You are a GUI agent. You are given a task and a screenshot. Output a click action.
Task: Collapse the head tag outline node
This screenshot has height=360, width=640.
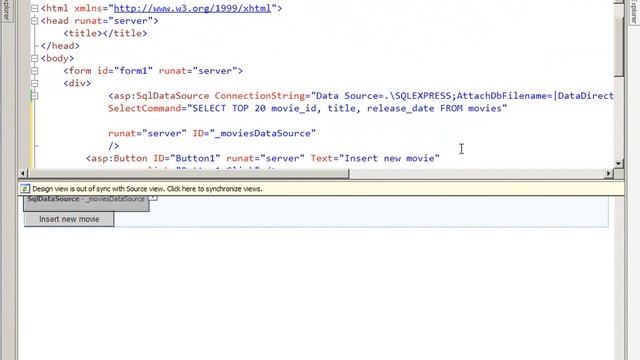(35, 21)
